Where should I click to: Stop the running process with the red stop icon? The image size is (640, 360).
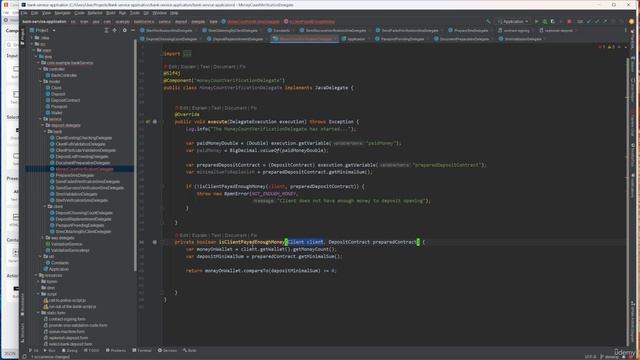pos(569,21)
